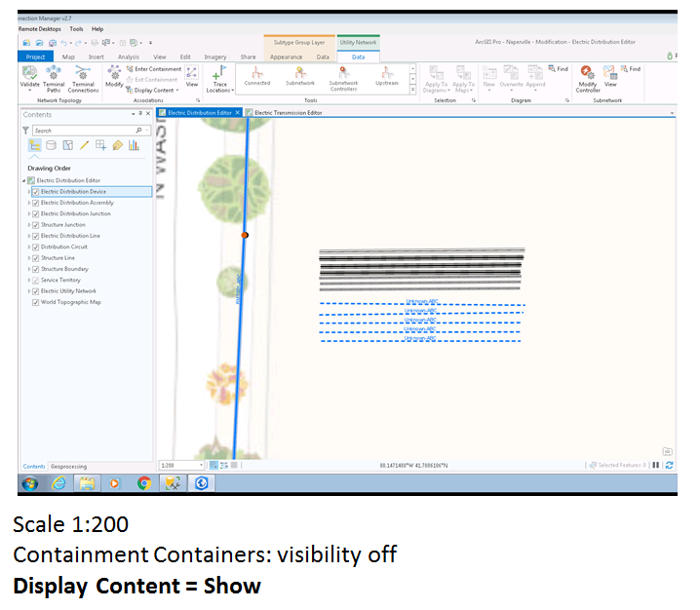The image size is (700, 610).
Task: Switch to the Analysis ribbon tab
Action: click(x=129, y=57)
